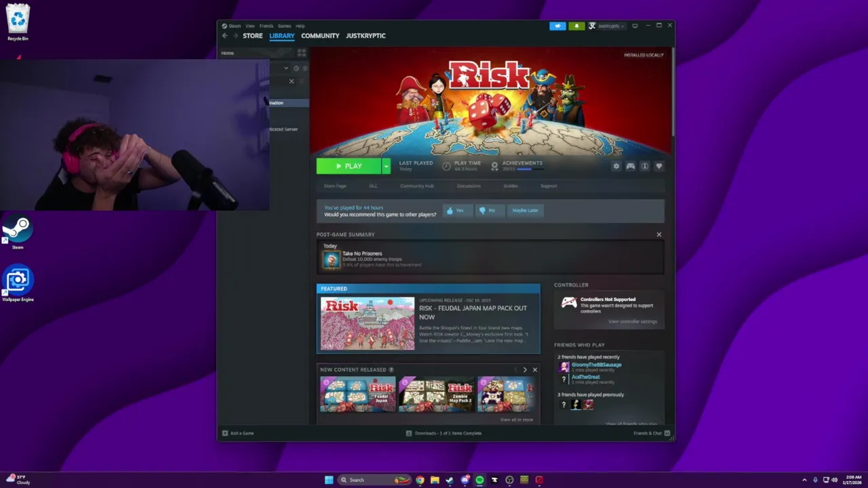Image resolution: width=868 pixels, height=488 pixels.
Task: Open manage settings gear for Risk
Action: coord(616,166)
